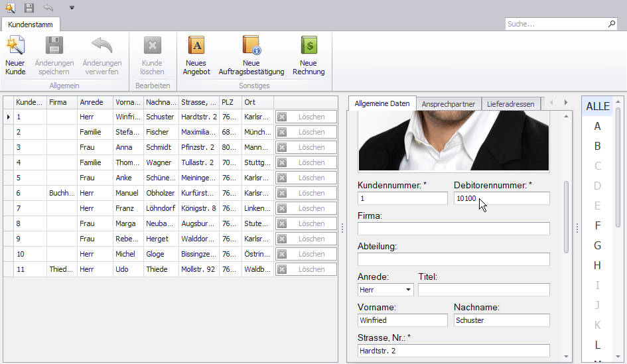
Task: Click the alphabet list scroll down arrow
Action: point(618,357)
